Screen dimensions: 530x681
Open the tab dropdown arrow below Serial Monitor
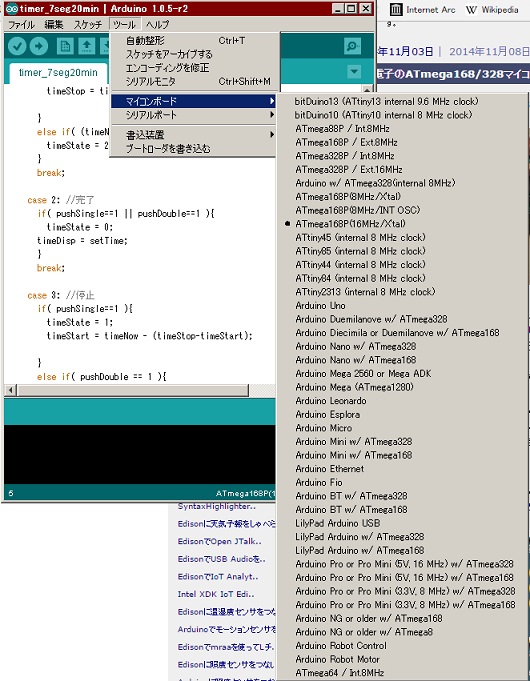(354, 72)
